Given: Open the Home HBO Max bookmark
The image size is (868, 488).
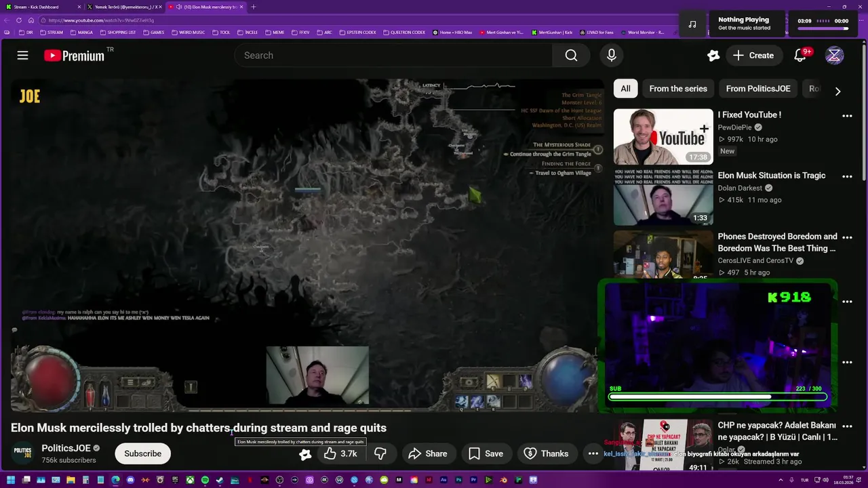Looking at the screenshot, I should 452,33.
